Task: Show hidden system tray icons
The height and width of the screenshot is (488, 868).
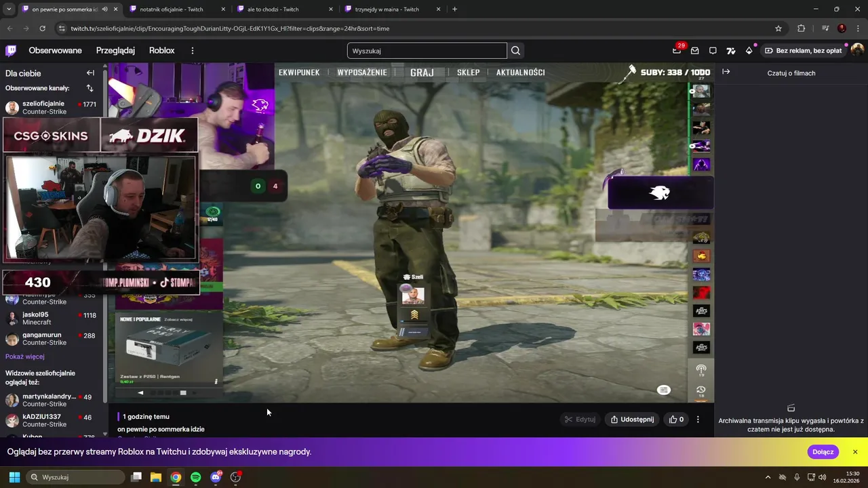Action: coord(768,477)
